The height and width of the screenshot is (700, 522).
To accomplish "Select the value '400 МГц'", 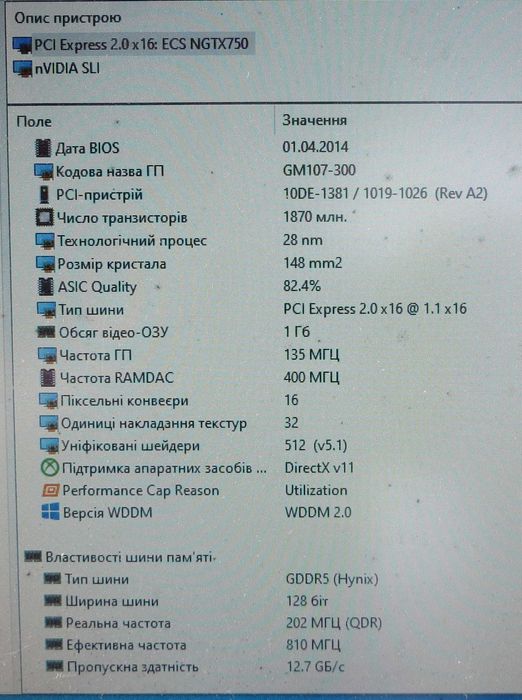I will [x=312, y=377].
